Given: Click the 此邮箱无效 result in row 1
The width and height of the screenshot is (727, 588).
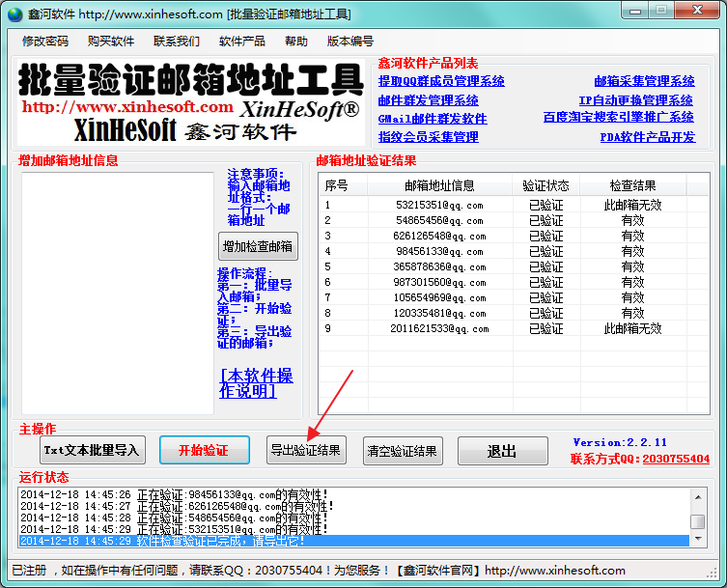Looking at the screenshot, I should (x=633, y=205).
